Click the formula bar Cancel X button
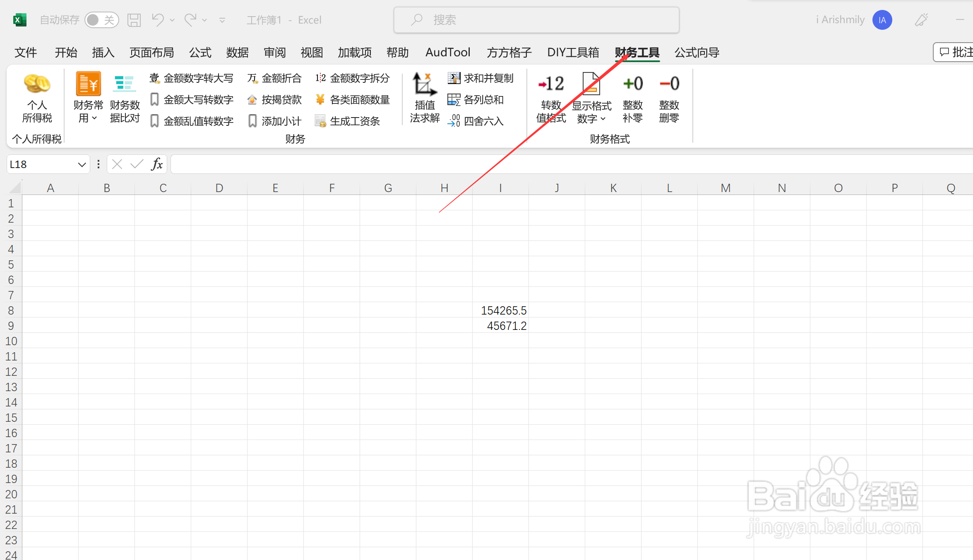 click(117, 165)
